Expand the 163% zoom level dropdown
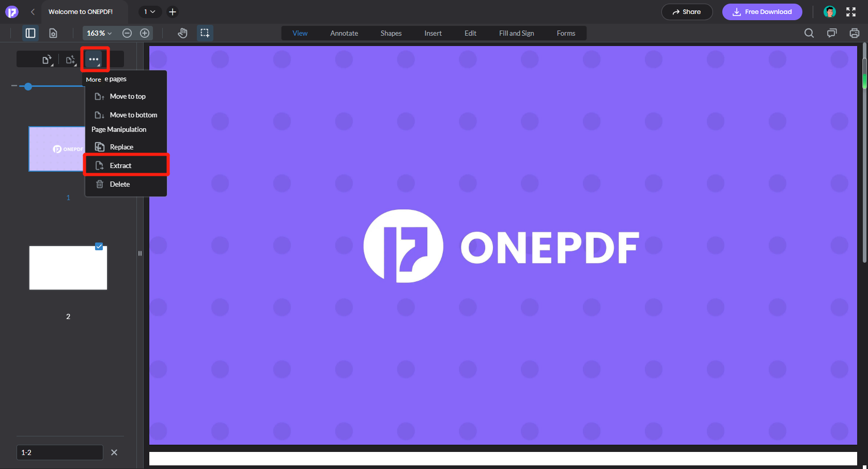Image resolution: width=868 pixels, height=469 pixels. point(99,33)
